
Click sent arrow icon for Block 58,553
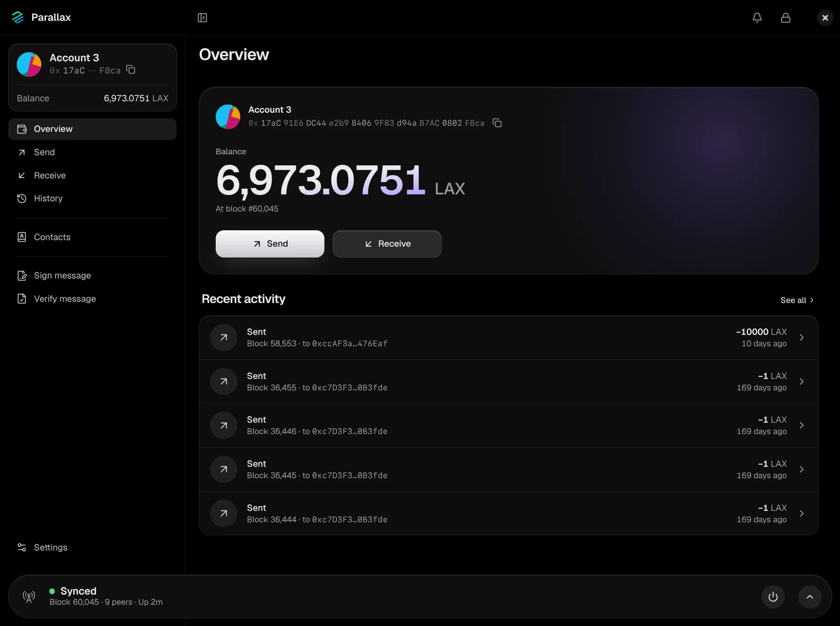tap(223, 337)
